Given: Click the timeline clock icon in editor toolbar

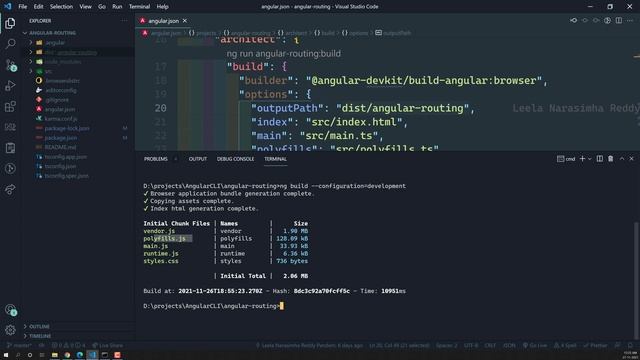Looking at the screenshot, I should [x=607, y=20].
